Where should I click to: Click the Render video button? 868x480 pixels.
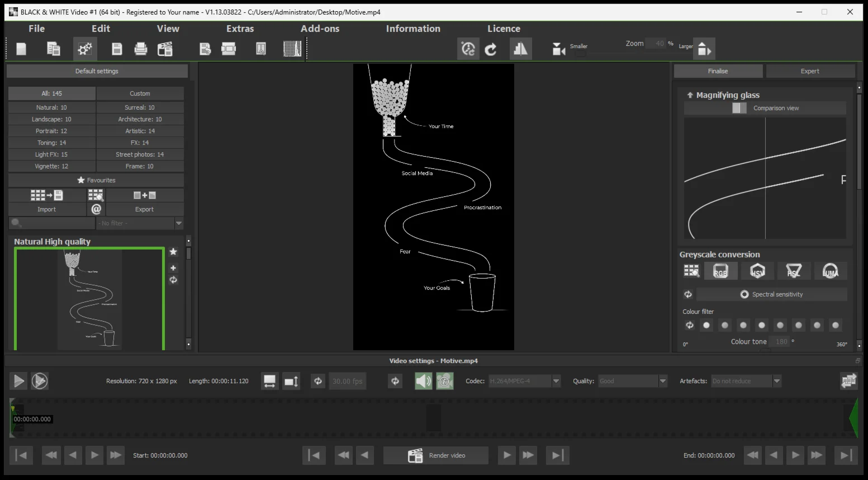click(436, 455)
